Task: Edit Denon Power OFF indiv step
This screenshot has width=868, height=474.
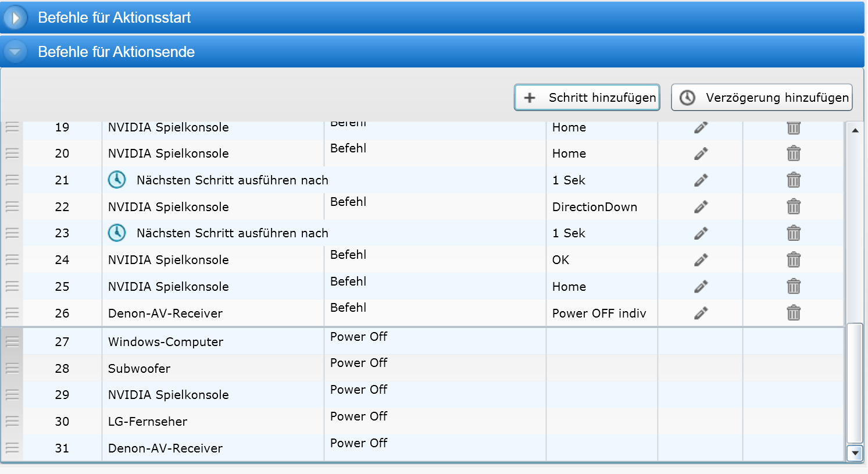Action: (701, 313)
